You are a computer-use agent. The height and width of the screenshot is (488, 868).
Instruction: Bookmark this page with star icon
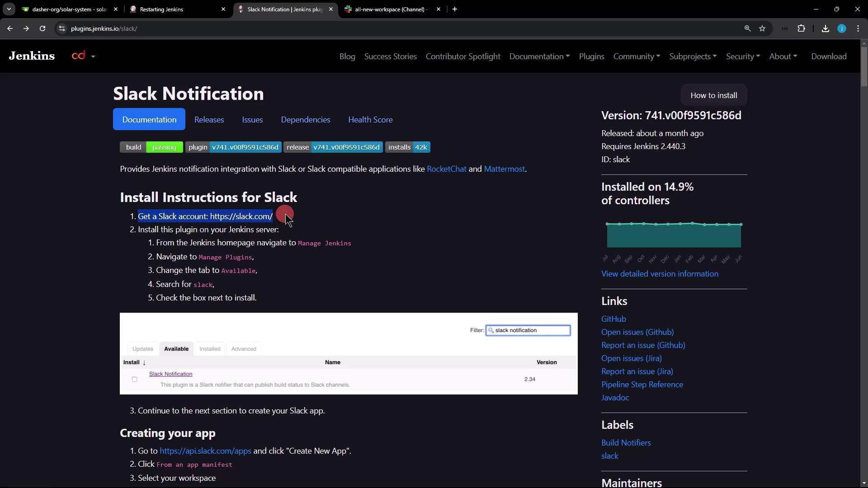[762, 28]
